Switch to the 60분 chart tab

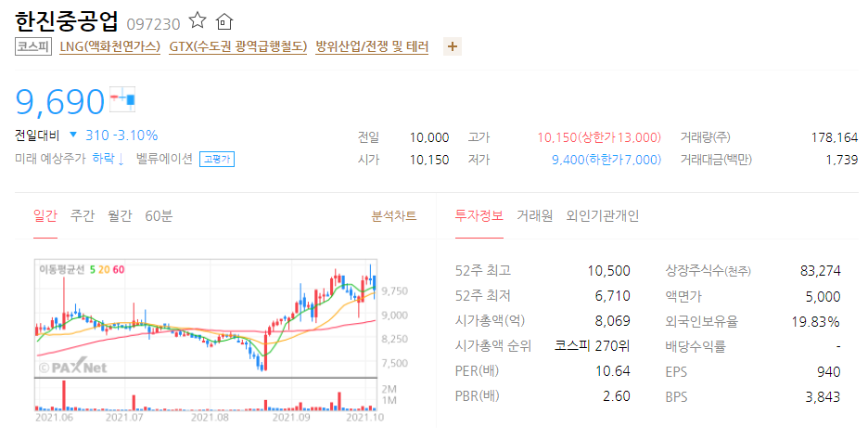coord(159,215)
